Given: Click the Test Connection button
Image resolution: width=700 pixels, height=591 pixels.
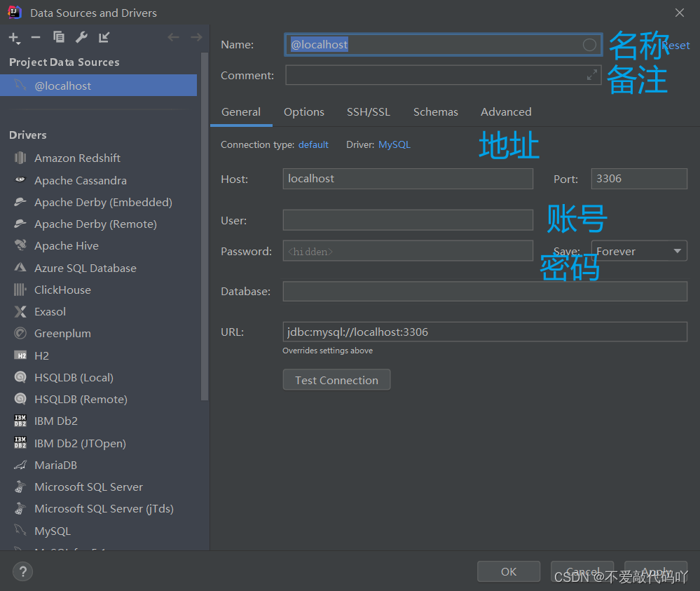Looking at the screenshot, I should tap(336, 380).
